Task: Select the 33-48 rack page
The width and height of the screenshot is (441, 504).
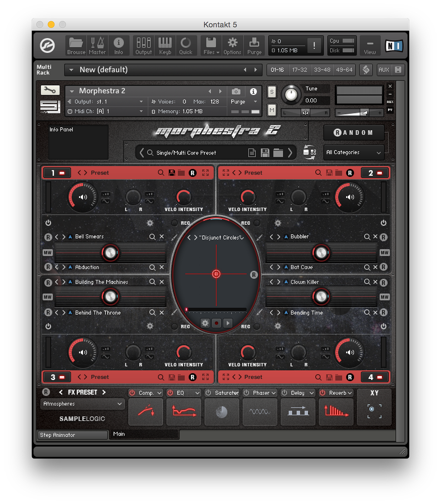Action: 322,70
